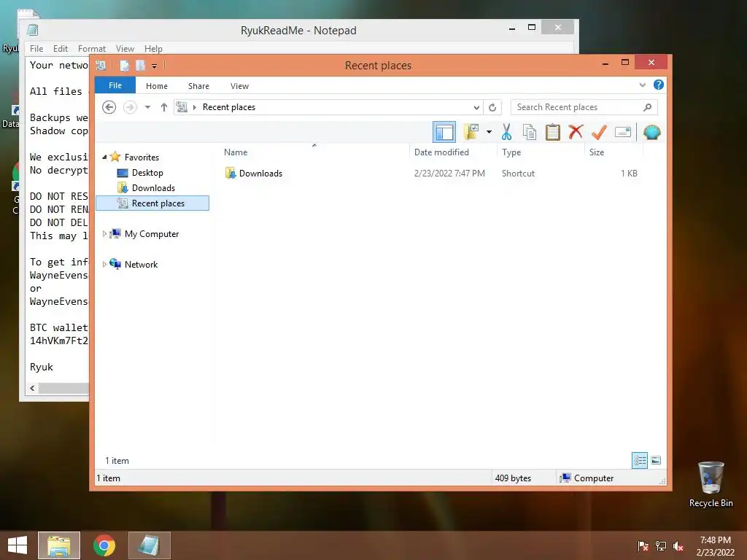
Task: Click the envelope email toolbar icon
Action: (x=623, y=132)
